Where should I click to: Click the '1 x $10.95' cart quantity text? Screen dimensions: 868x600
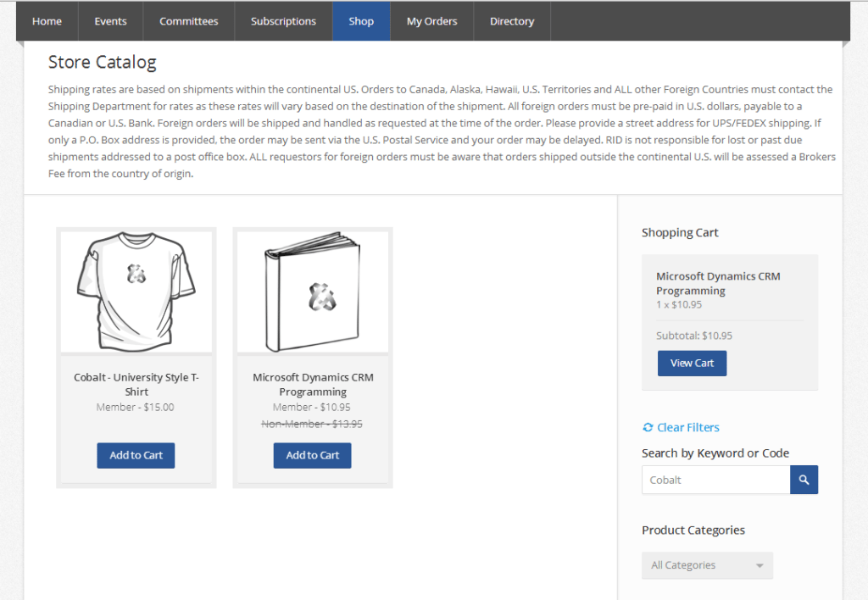pos(679,304)
